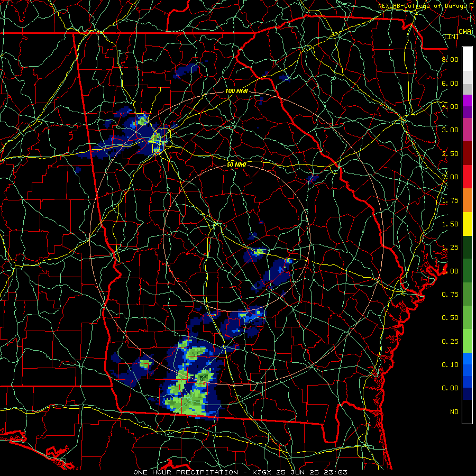Screen dimensions: 476x476
Task: Click the 0.00 legend value
Action: 450,388
